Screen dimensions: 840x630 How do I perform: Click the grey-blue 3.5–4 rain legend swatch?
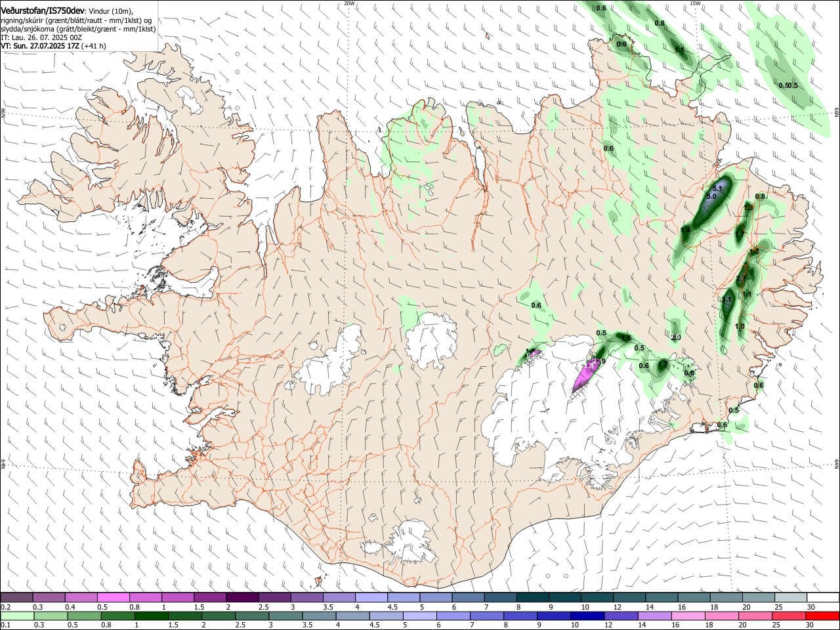(319, 616)
